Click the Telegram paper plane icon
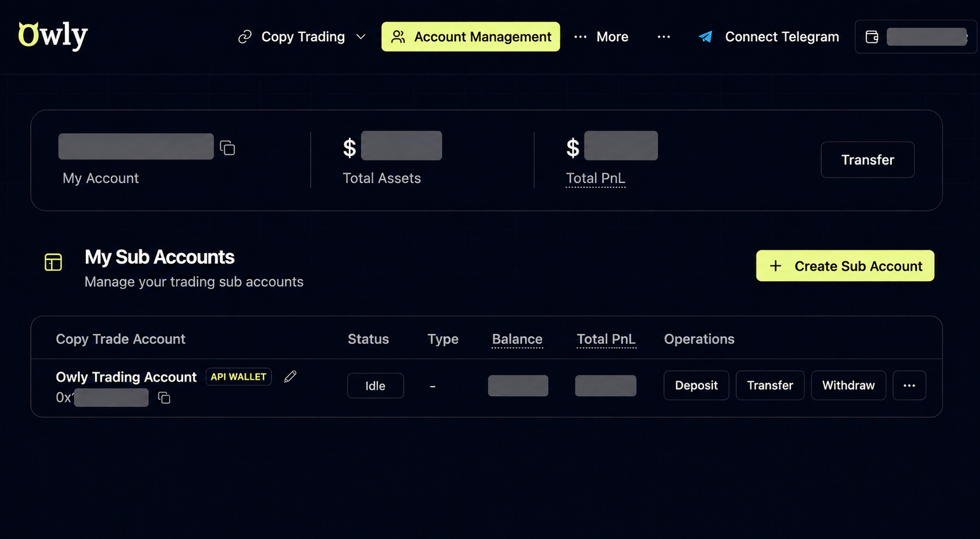 [705, 37]
